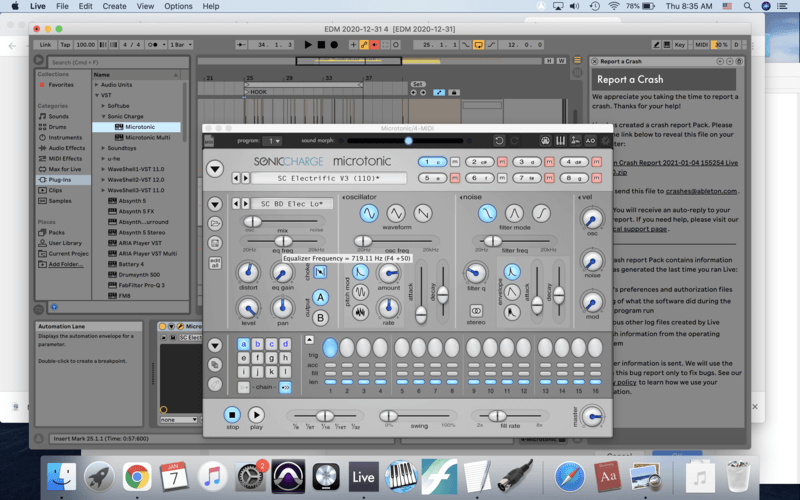Click the Tap tempo button

[65, 45]
